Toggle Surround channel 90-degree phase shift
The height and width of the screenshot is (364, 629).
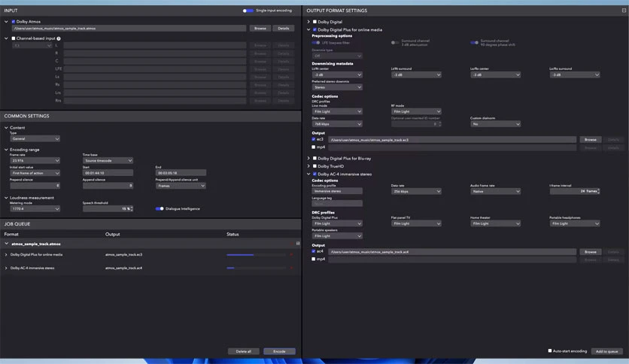475,43
